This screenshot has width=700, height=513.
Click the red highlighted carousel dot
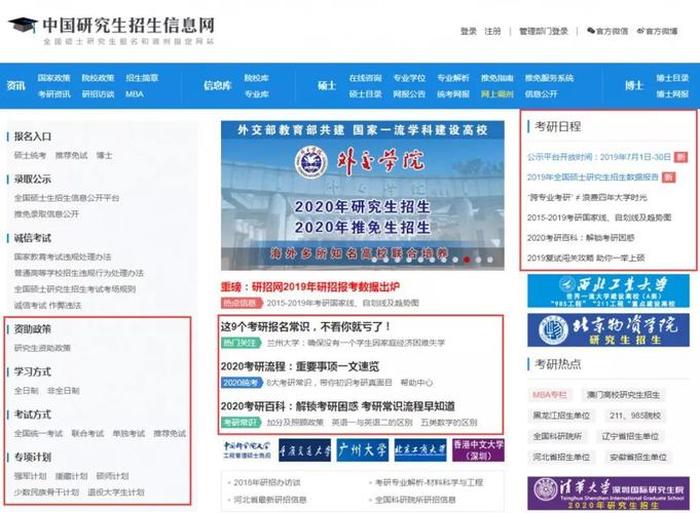(x=467, y=259)
